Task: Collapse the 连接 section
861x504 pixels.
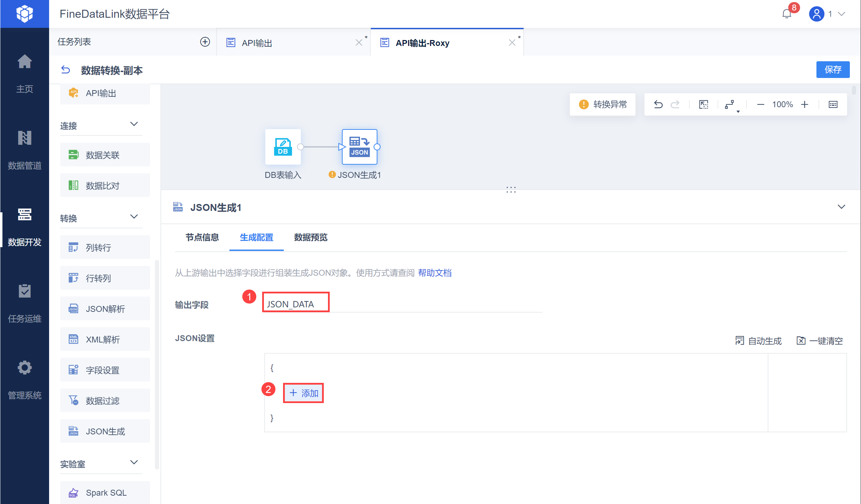Action: (134, 124)
